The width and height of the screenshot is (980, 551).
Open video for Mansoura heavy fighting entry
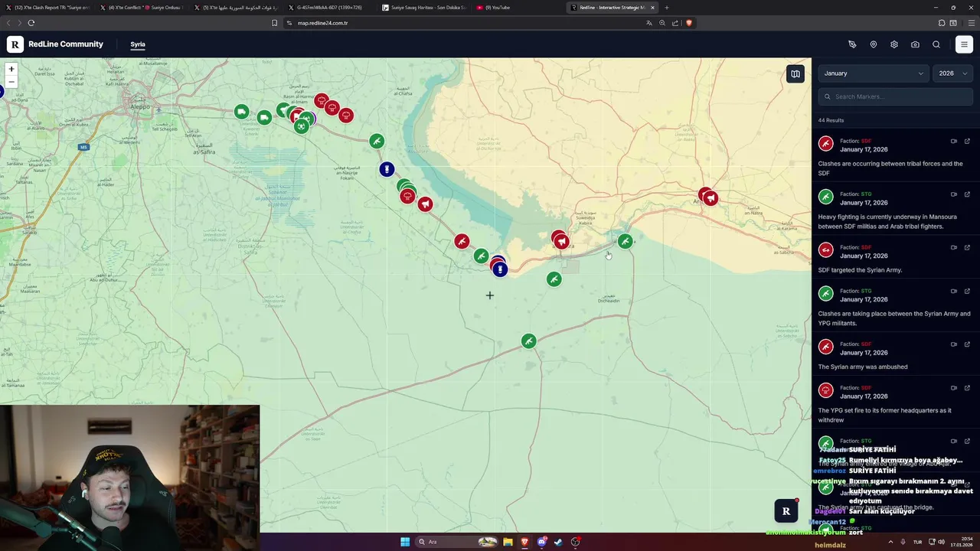954,194
